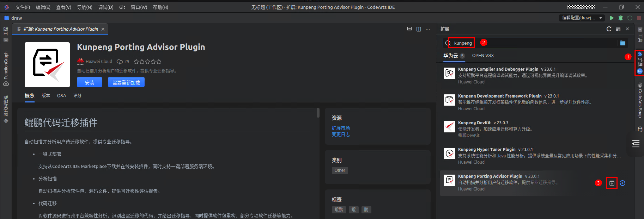Click the green Run button
644x219 pixels.
(612, 18)
